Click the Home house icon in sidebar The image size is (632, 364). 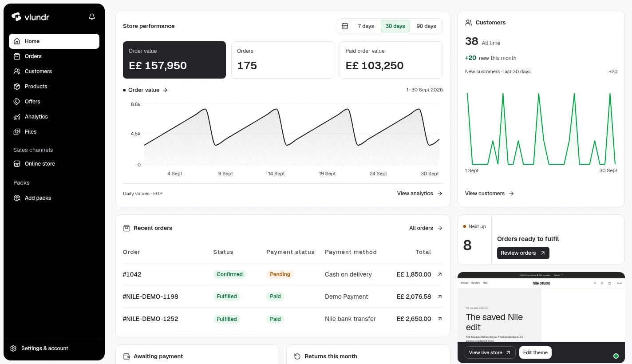[17, 41]
